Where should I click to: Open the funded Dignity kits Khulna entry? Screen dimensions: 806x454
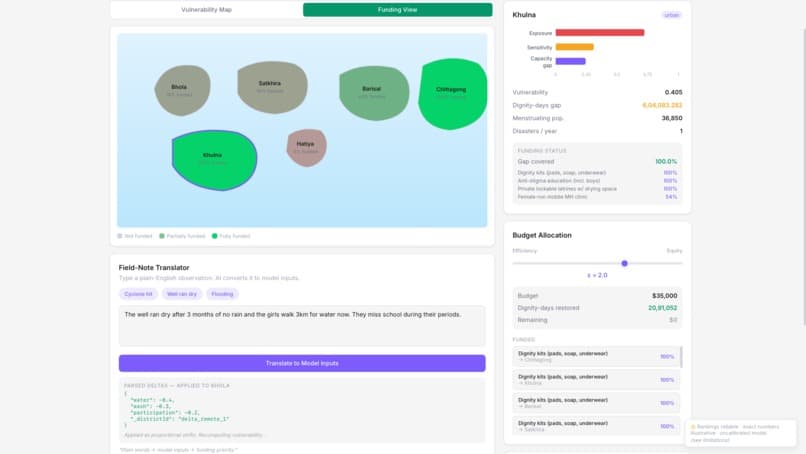pyautogui.click(x=596, y=379)
